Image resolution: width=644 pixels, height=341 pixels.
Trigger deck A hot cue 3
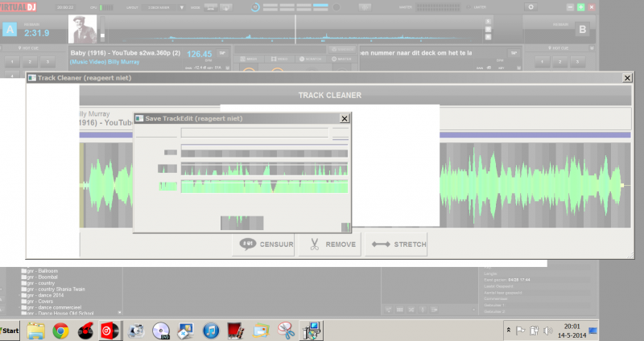pyautogui.click(x=47, y=62)
